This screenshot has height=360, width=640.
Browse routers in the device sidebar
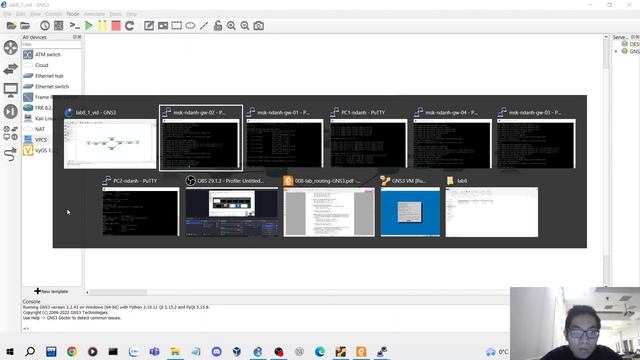11,47
